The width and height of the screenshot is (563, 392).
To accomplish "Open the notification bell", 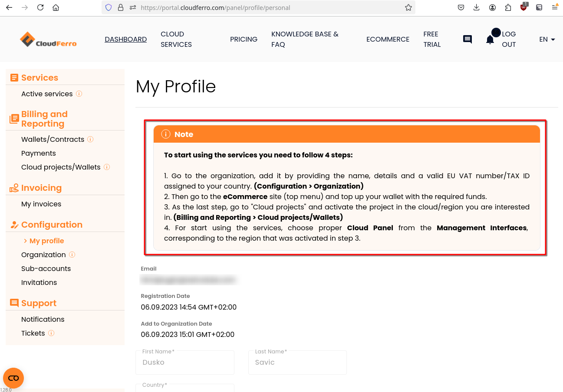I will [x=490, y=39].
